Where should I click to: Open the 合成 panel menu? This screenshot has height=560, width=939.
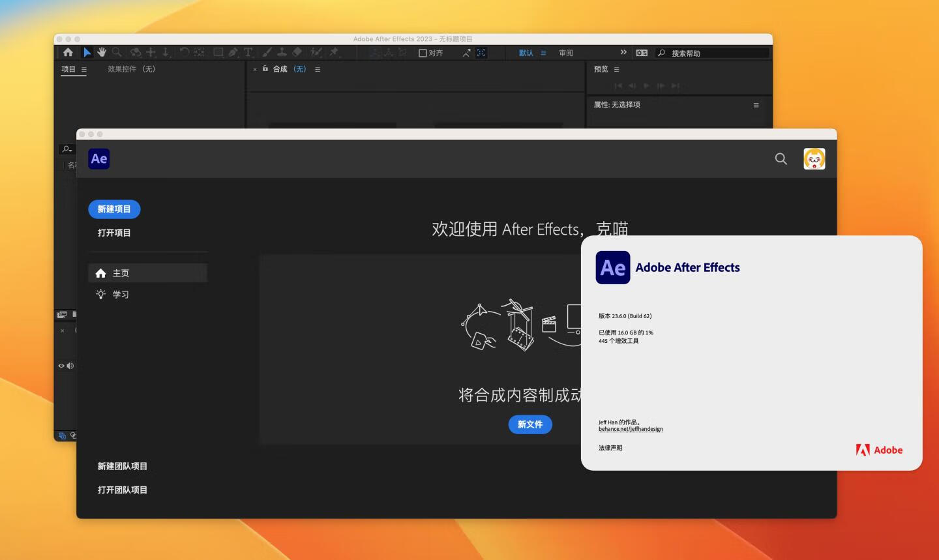318,69
